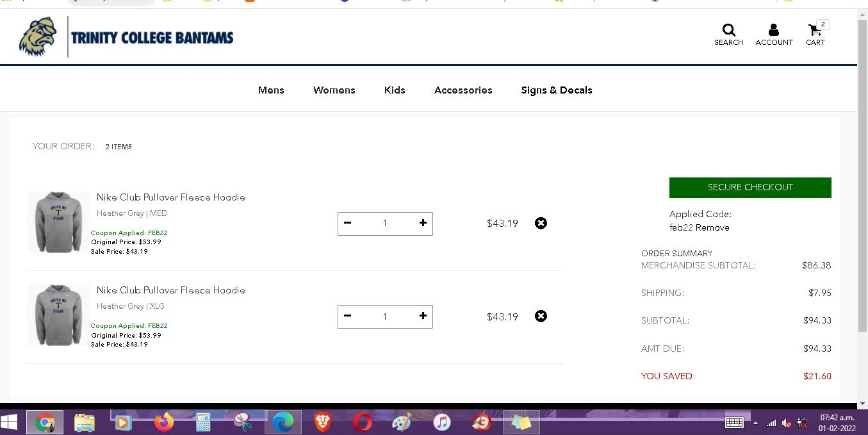This screenshot has width=868, height=435.
Task: Click the MED hoodie price $43.19
Action: click(x=502, y=224)
